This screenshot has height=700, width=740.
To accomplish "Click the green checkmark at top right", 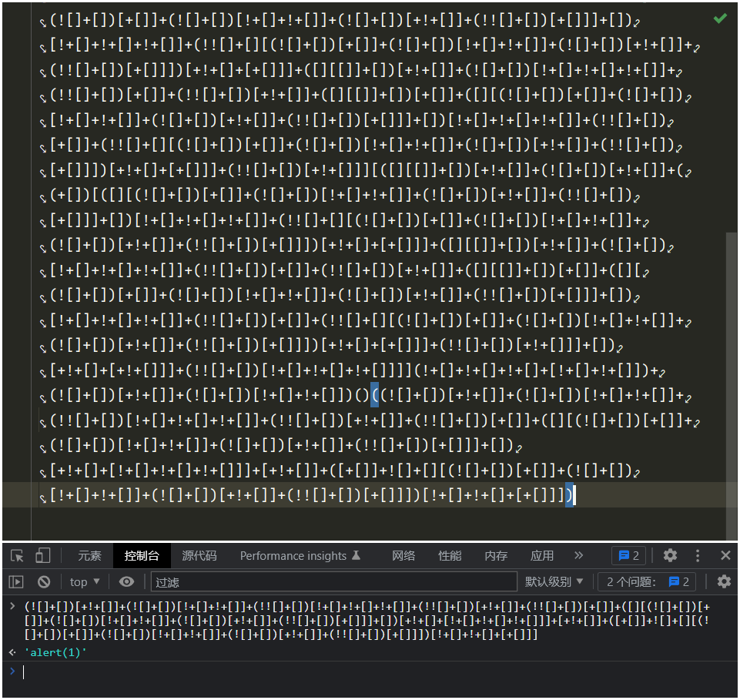I will point(720,17).
